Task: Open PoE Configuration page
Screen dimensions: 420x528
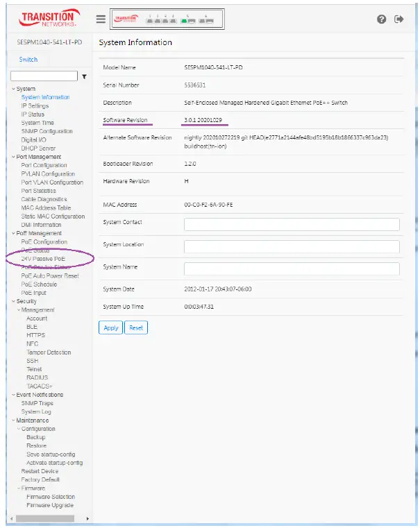Action: (x=44, y=241)
